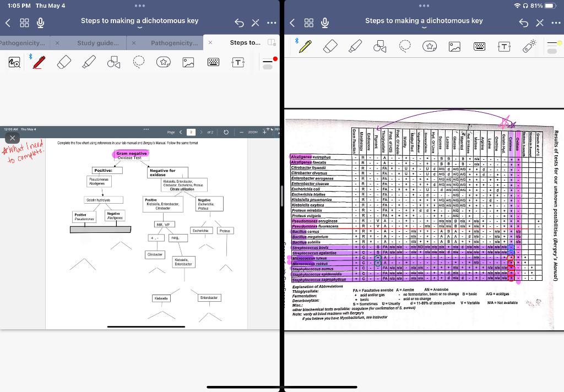Open the Elements sticker tool in left window
The width and height of the screenshot is (564, 392).
163,62
